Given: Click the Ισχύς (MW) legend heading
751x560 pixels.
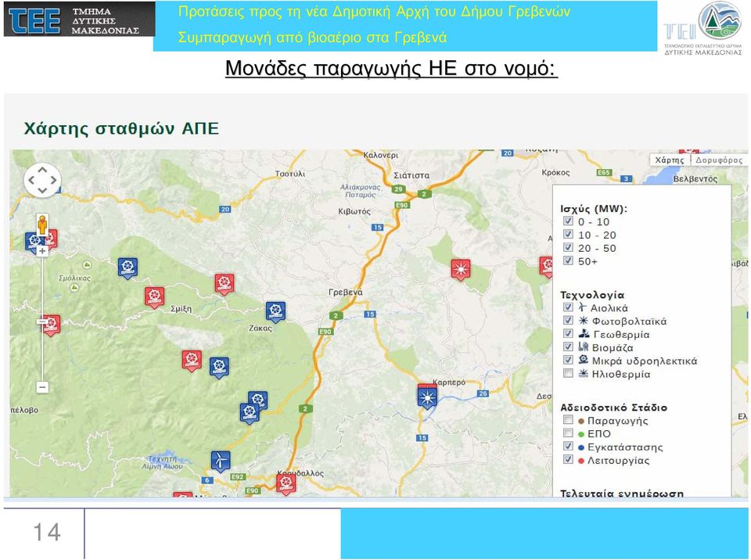Looking at the screenshot, I should point(594,209).
